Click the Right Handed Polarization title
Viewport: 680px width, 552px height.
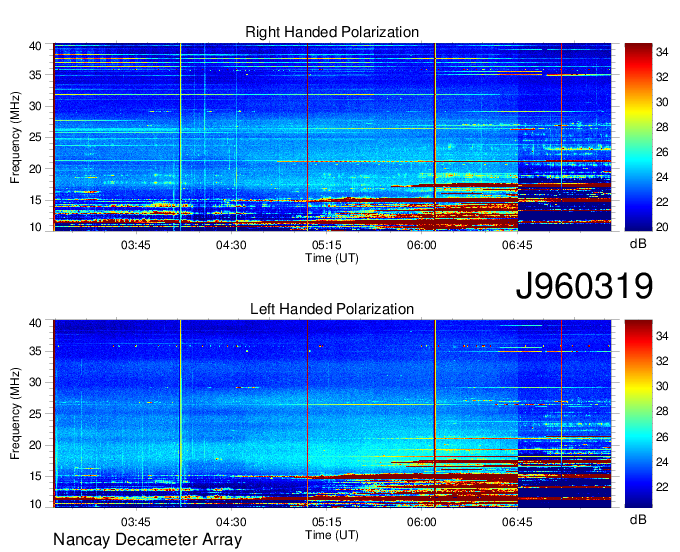[332, 32]
